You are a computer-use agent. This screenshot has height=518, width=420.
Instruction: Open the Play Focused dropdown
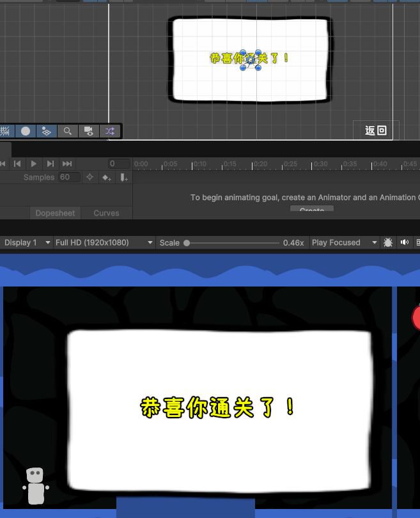click(345, 242)
